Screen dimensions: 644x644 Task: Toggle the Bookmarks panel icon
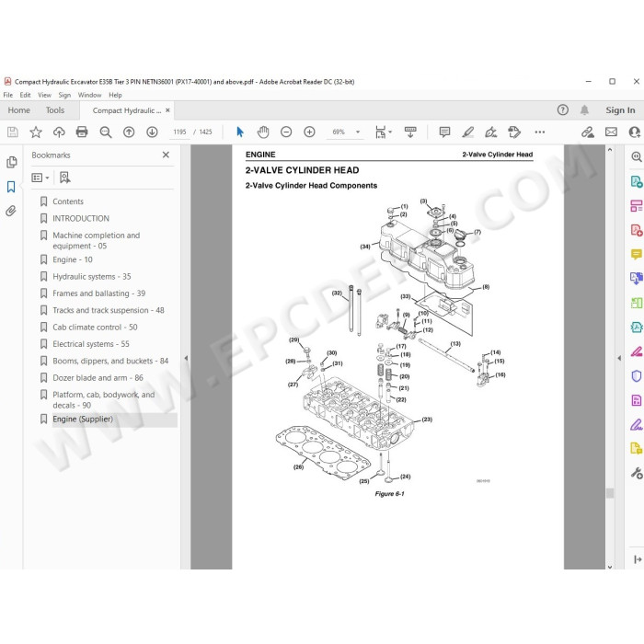click(x=11, y=187)
